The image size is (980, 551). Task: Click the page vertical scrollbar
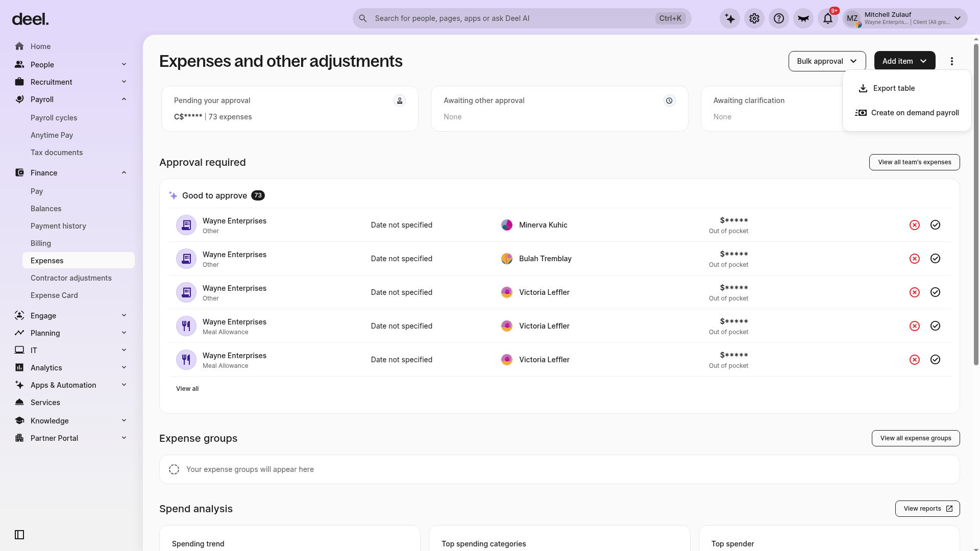click(x=976, y=204)
